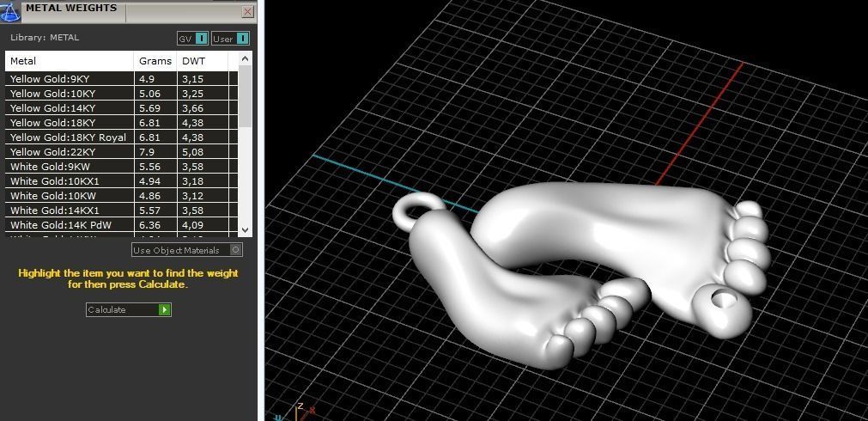Select the Yellow Gold:18KY Royal row
This screenshot has height=421, width=868.
tap(121, 137)
